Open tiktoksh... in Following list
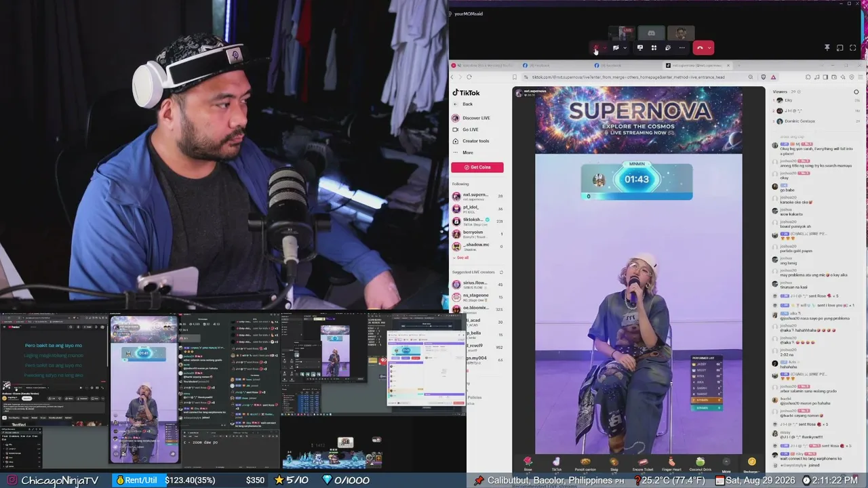Screen dimensions: 868x488 click(477, 221)
